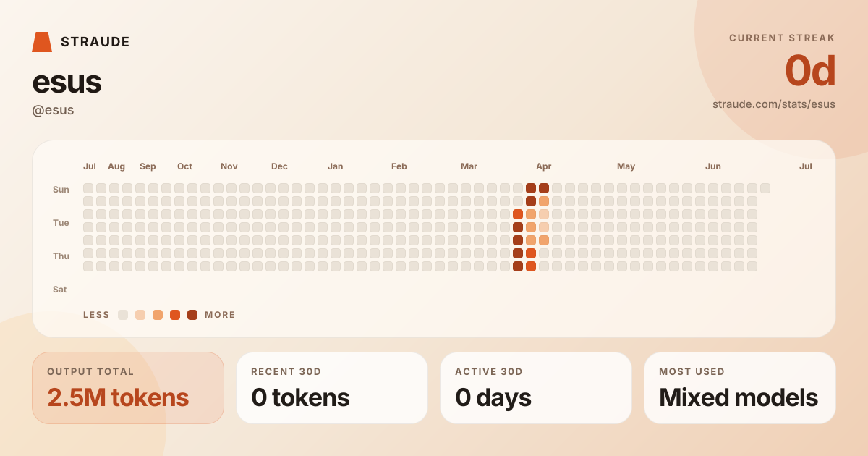Click the Sat weekday row label
This screenshot has height=456, width=868.
coord(60,290)
